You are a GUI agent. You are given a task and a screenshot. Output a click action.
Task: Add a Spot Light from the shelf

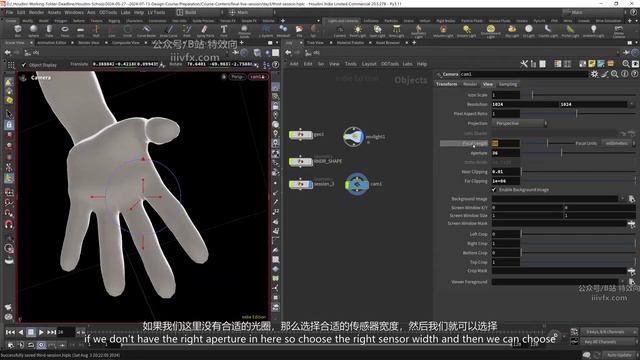pos(377,30)
